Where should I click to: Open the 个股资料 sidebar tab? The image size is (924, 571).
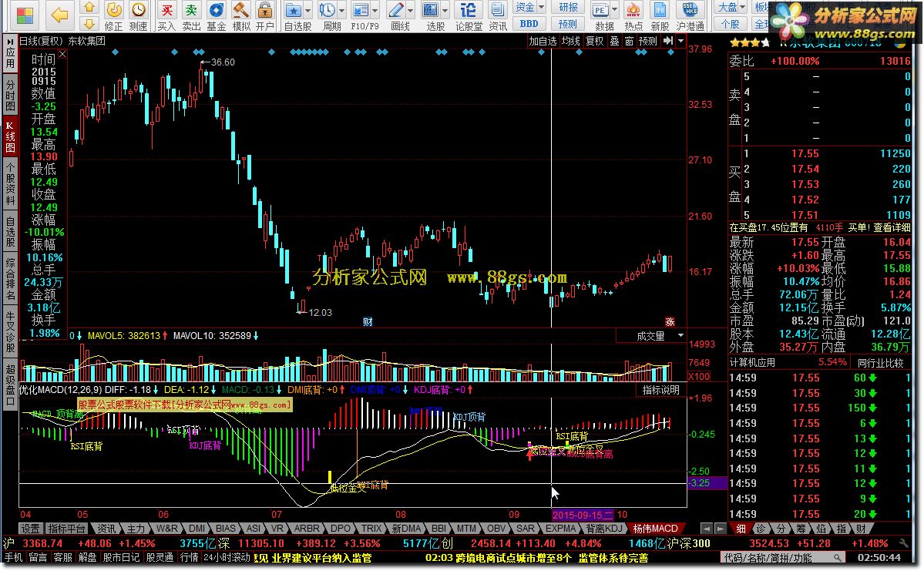coord(10,184)
